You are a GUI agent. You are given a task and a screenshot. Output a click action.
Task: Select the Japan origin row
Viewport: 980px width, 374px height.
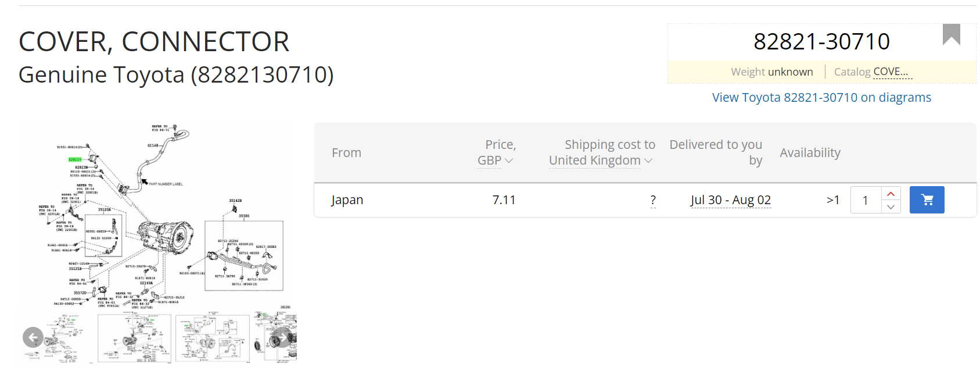pos(347,200)
